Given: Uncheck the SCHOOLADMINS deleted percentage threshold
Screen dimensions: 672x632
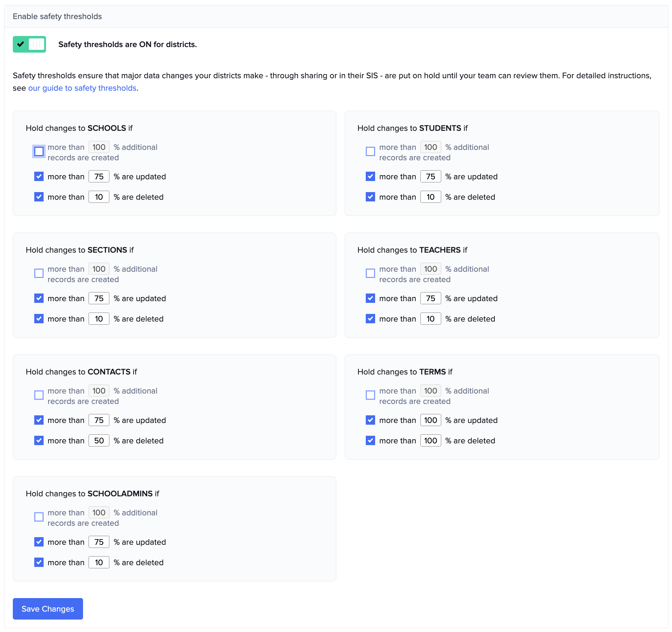Looking at the screenshot, I should click(x=38, y=562).
